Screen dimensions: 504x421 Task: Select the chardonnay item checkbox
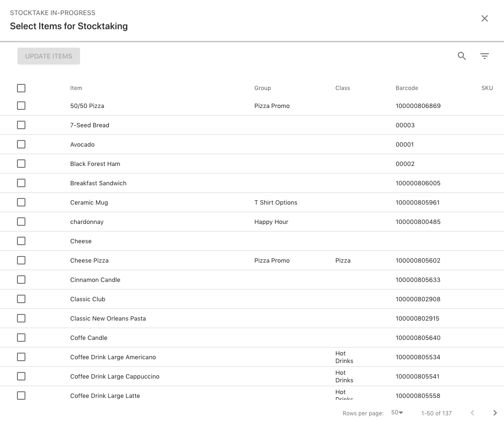click(21, 222)
